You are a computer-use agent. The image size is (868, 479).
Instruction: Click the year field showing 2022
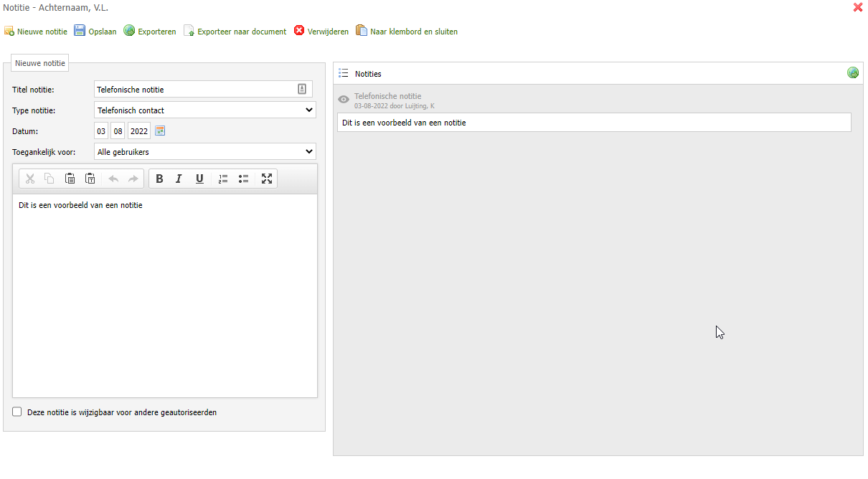point(139,131)
